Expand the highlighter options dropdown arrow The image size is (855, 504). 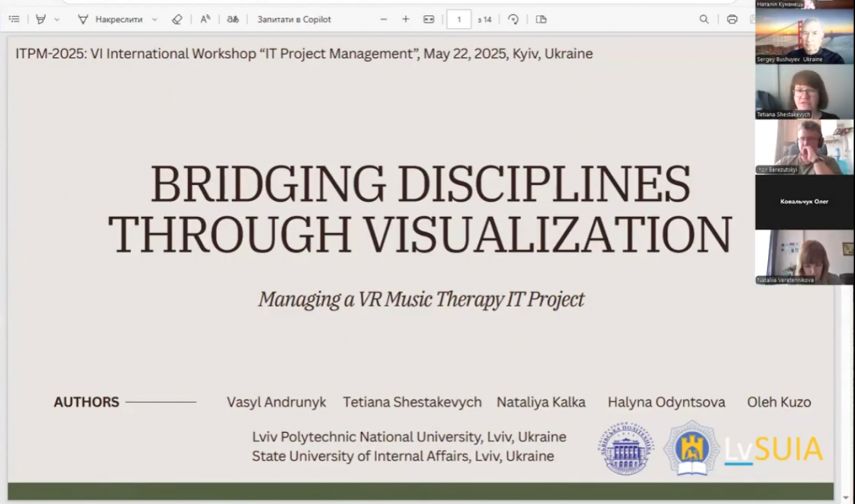[57, 19]
